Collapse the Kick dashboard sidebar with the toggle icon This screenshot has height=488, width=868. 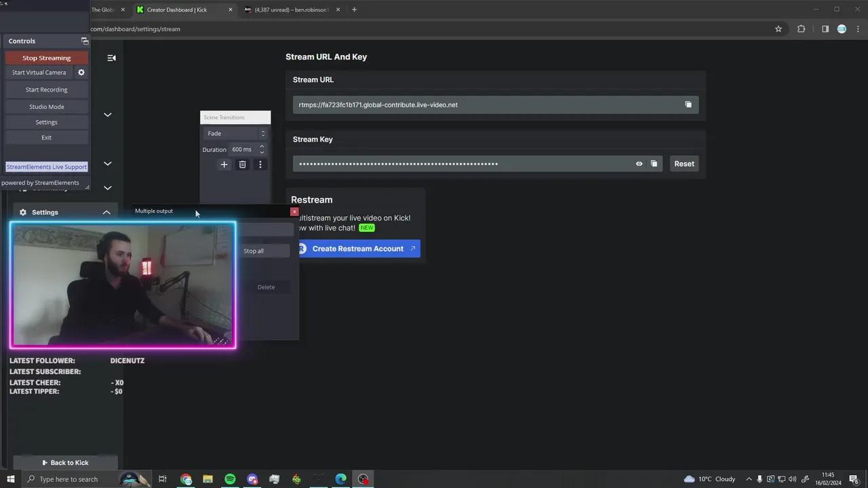pyautogui.click(x=111, y=58)
